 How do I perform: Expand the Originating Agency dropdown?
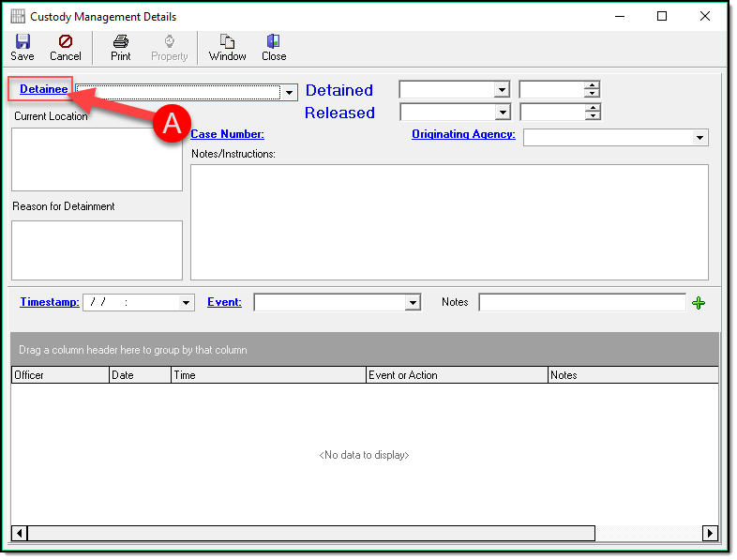click(699, 138)
